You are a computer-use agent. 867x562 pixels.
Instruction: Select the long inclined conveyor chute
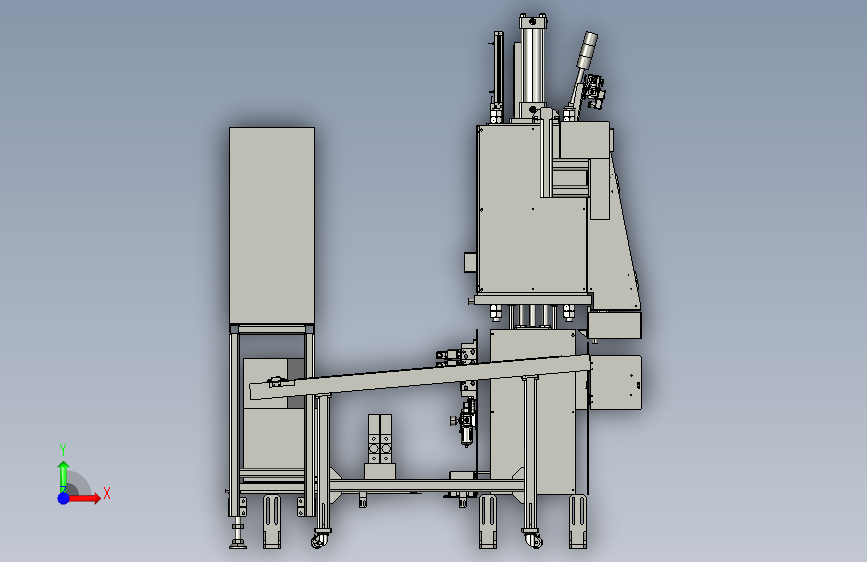[x=420, y=377]
